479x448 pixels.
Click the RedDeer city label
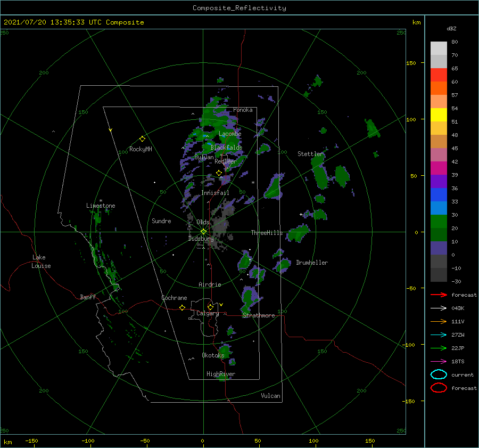226,161
